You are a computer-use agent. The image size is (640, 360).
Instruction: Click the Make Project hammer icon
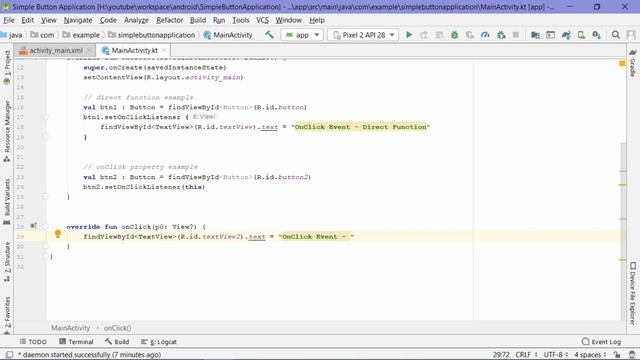(269, 35)
